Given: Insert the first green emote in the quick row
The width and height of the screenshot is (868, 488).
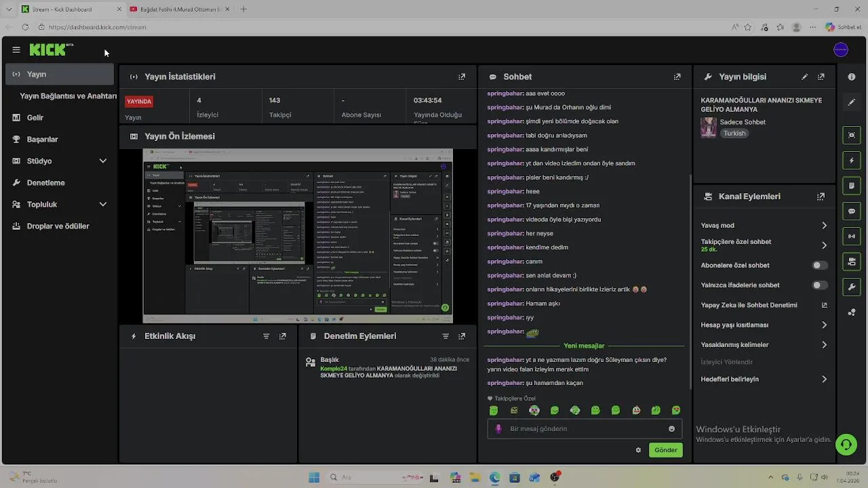Looking at the screenshot, I should (494, 411).
